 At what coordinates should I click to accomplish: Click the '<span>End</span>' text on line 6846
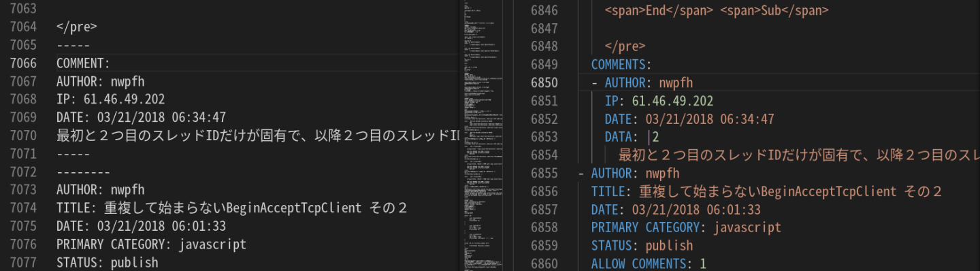pyautogui.click(x=659, y=10)
